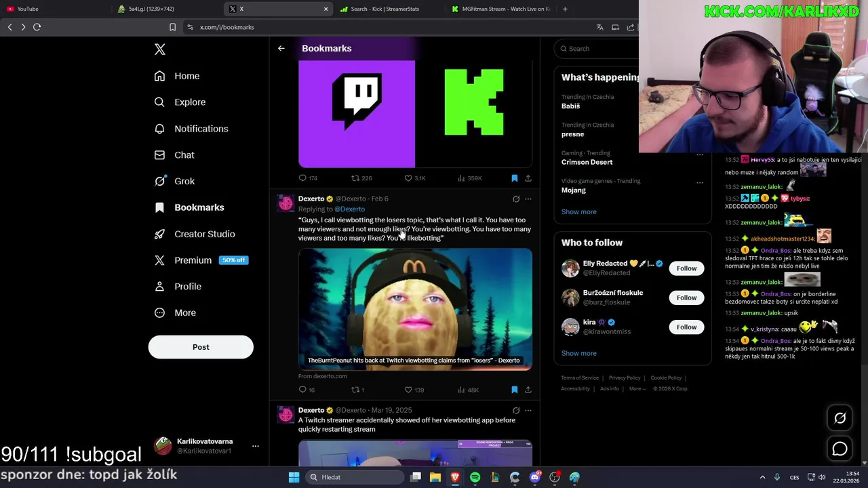Open Chat in sidebar
This screenshot has height=488, width=868.
point(174,155)
